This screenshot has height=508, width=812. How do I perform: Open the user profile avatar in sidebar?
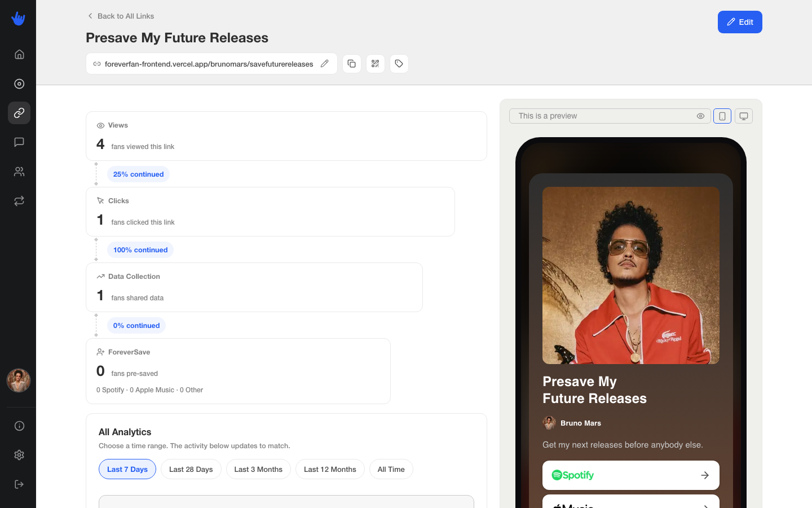click(19, 380)
